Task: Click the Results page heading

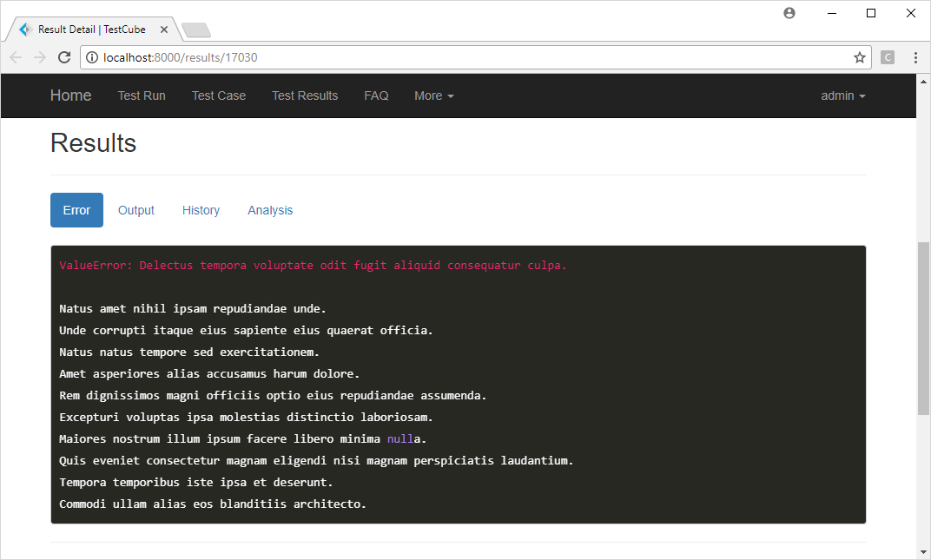Action: pos(93,143)
